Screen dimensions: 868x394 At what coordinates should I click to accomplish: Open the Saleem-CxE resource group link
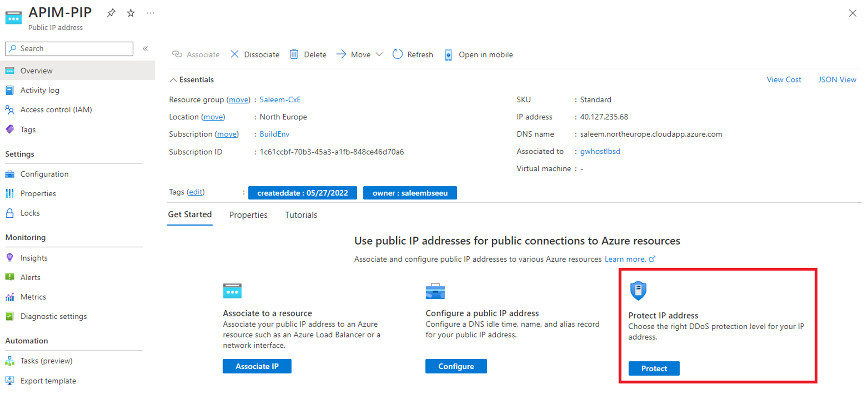280,100
